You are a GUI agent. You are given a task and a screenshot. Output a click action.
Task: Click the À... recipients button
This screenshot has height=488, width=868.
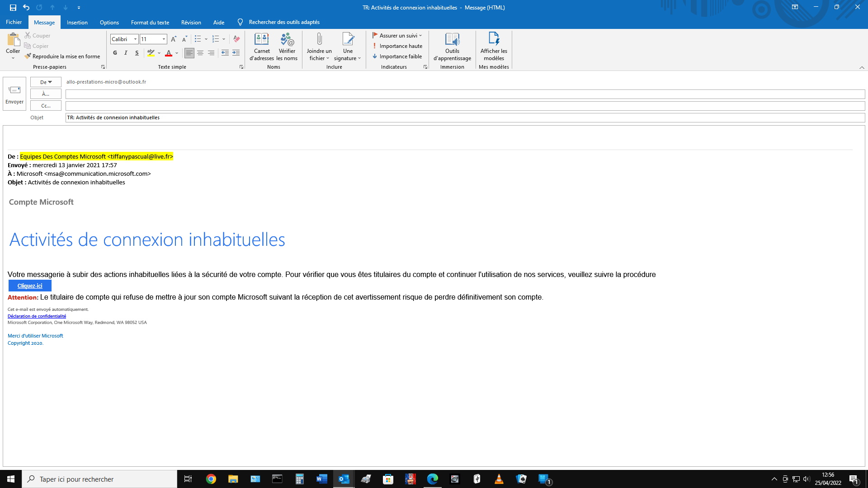(x=46, y=94)
